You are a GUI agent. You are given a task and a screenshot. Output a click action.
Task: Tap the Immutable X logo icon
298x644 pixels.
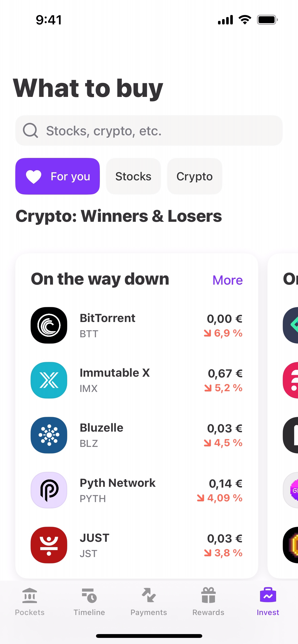pyautogui.click(x=49, y=380)
